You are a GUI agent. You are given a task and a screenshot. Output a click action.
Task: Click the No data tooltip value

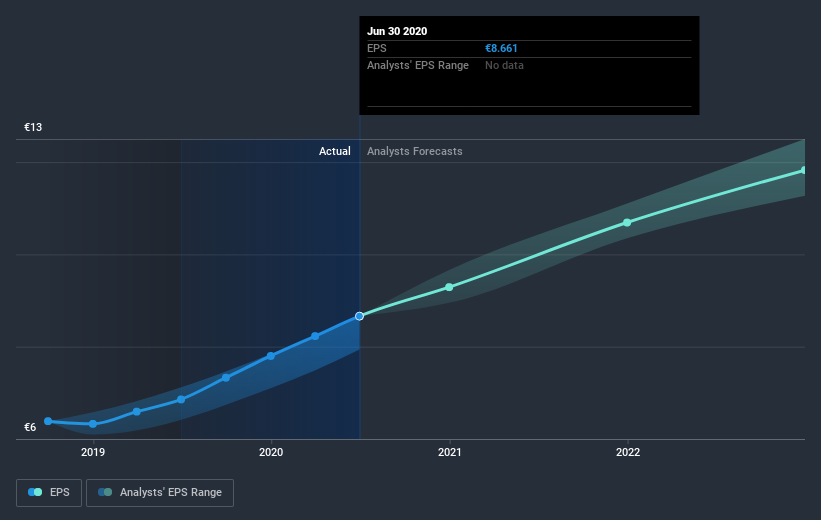[x=504, y=65]
